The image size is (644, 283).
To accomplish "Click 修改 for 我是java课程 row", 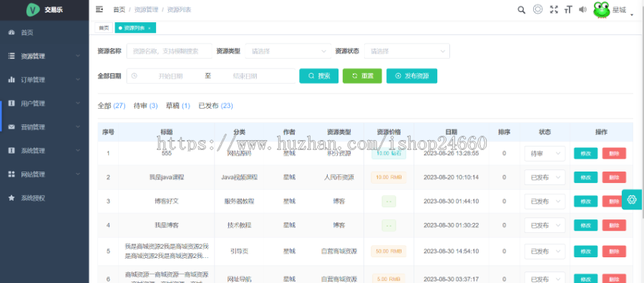I will tap(585, 177).
